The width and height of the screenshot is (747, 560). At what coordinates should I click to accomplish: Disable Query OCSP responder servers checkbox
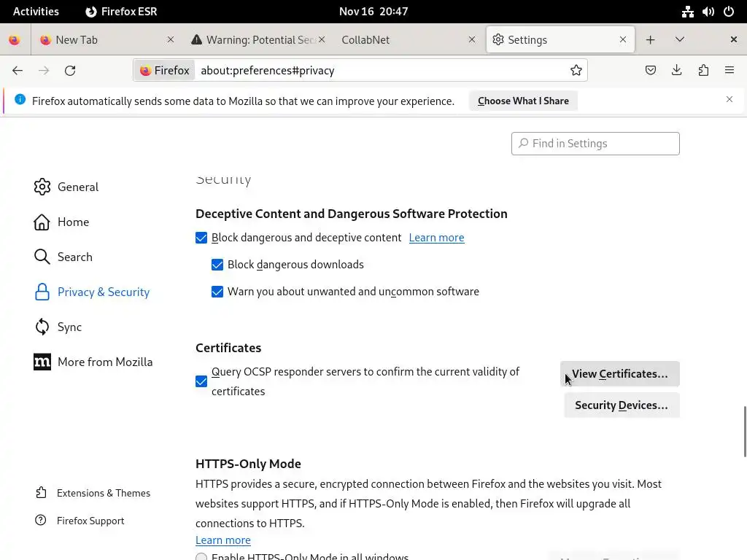click(x=201, y=381)
